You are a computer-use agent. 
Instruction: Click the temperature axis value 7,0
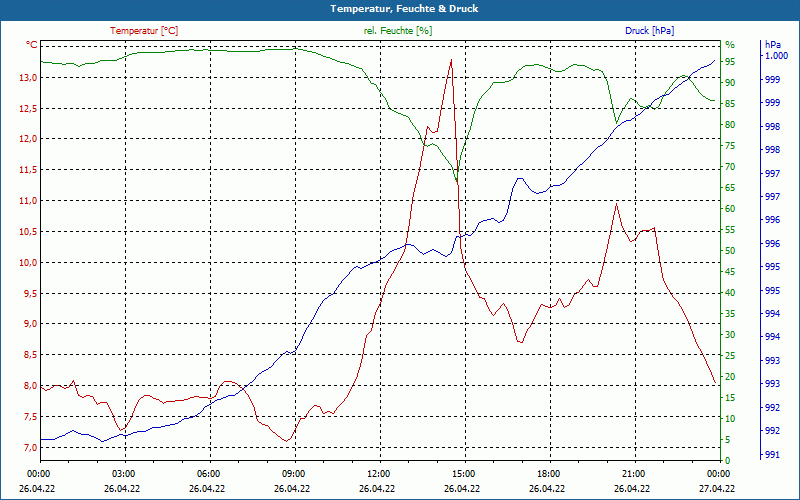point(31,447)
